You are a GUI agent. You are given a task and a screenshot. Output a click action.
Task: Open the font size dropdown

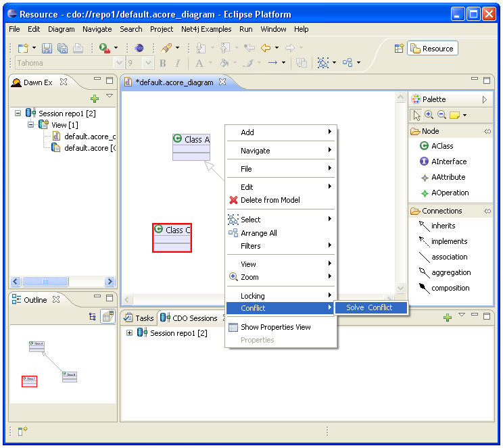click(148, 63)
